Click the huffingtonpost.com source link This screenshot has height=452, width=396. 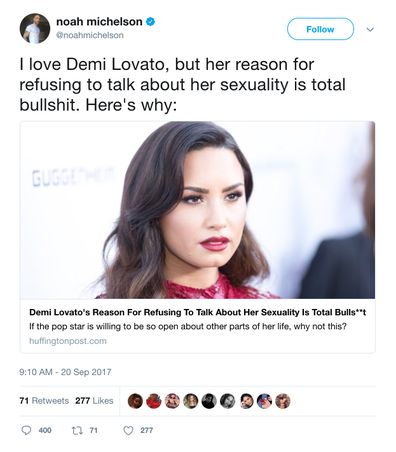pos(68,341)
